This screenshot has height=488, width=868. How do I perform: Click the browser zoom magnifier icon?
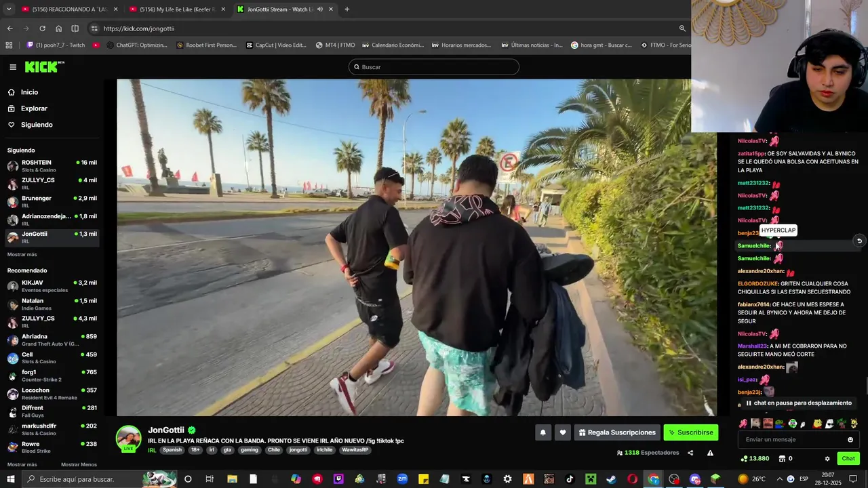pyautogui.click(x=682, y=28)
